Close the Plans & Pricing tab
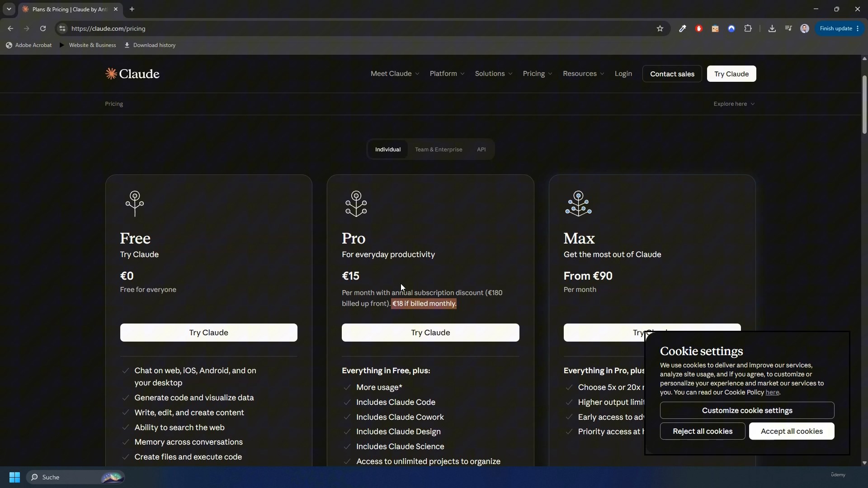Viewport: 868px width, 488px height. [116, 9]
